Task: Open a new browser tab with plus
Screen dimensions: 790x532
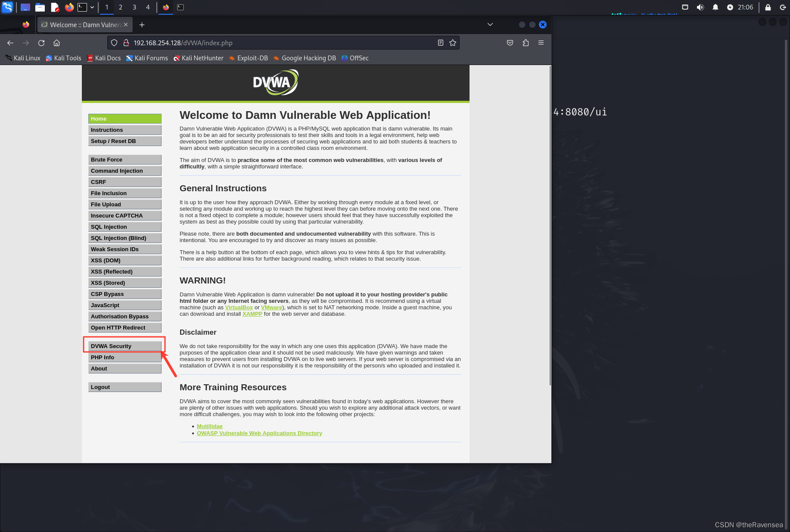Action: pos(142,25)
